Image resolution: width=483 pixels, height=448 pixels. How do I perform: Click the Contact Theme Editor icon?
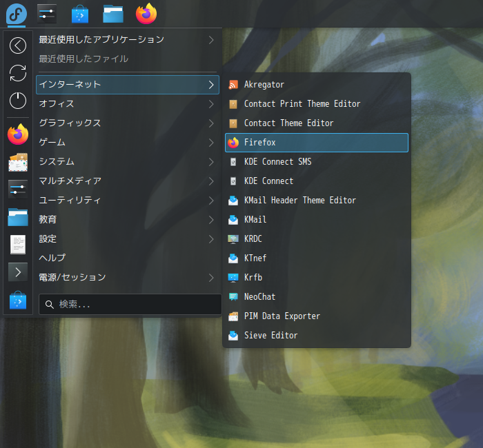[233, 123]
